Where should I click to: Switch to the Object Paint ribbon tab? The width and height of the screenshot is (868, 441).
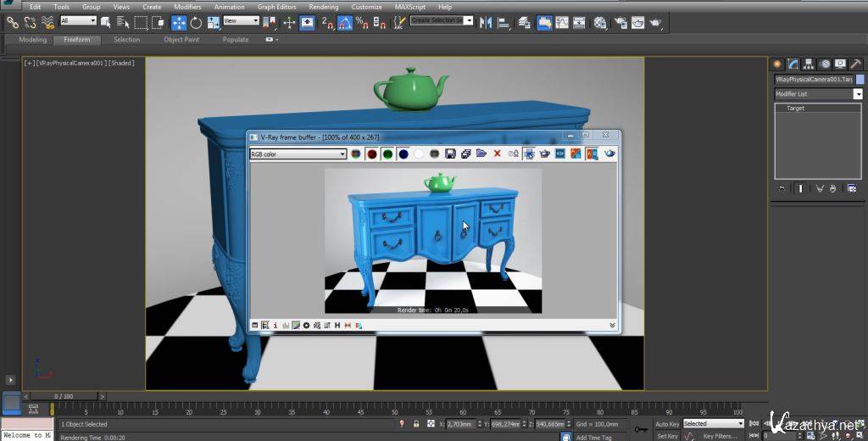pyautogui.click(x=181, y=40)
